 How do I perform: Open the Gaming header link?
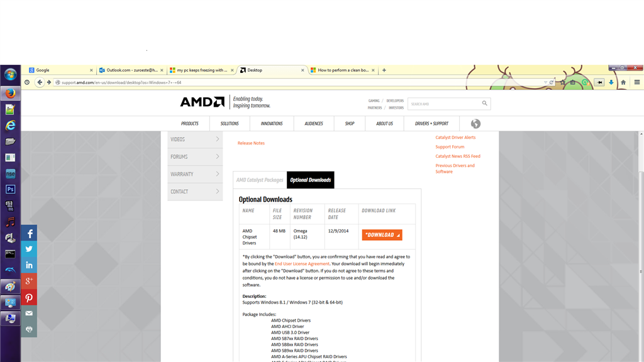click(x=374, y=101)
